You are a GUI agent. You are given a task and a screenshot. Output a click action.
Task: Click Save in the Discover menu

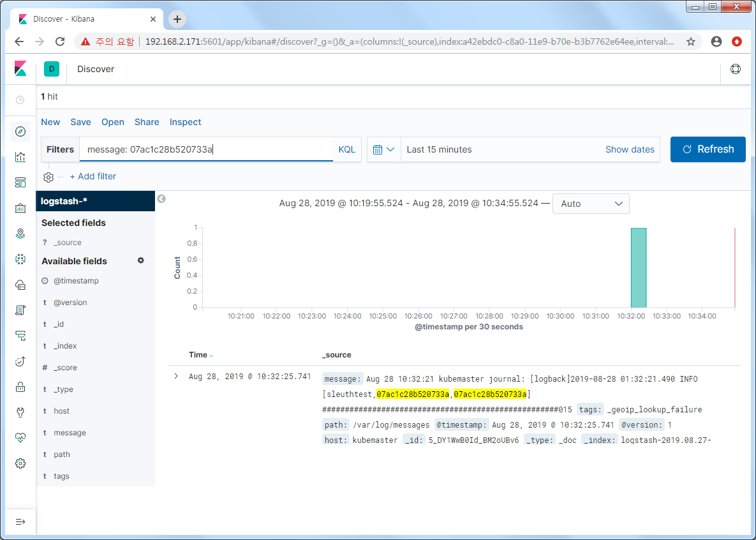[x=80, y=122]
